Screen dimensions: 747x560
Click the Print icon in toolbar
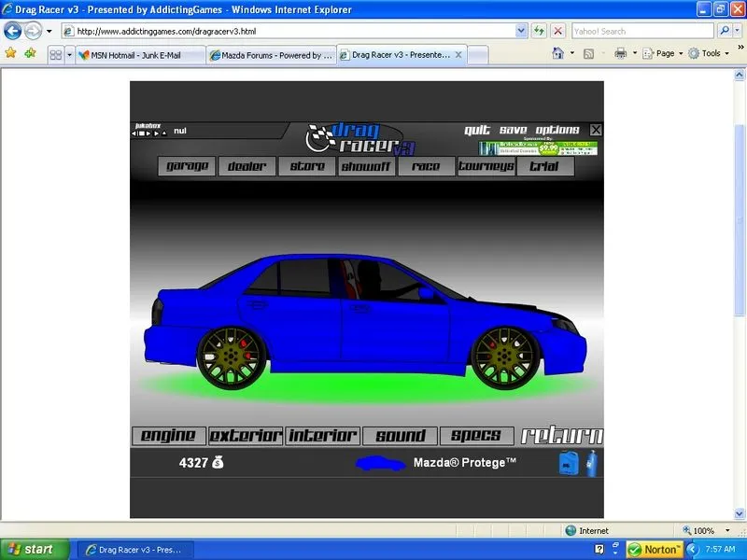click(x=620, y=54)
